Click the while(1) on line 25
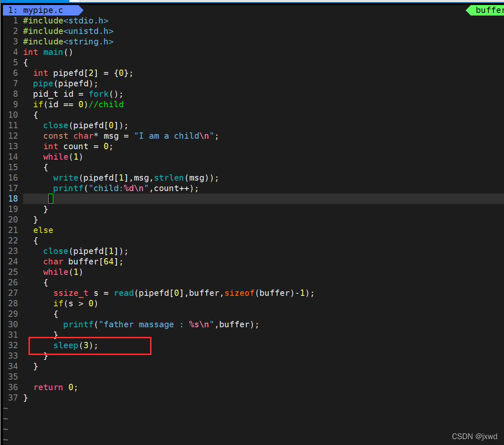Viewport: 504px width, 445px height. coord(63,272)
